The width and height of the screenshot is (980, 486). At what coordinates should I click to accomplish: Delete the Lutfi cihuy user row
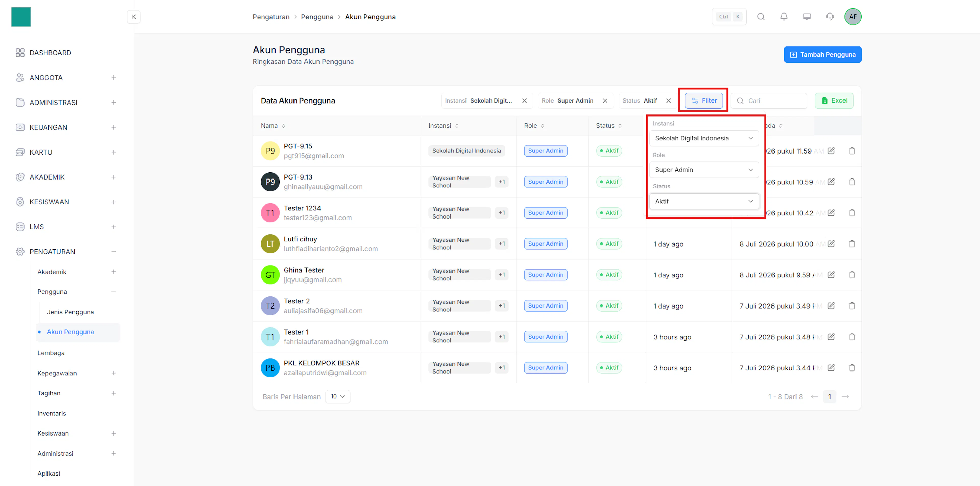pyautogui.click(x=852, y=244)
